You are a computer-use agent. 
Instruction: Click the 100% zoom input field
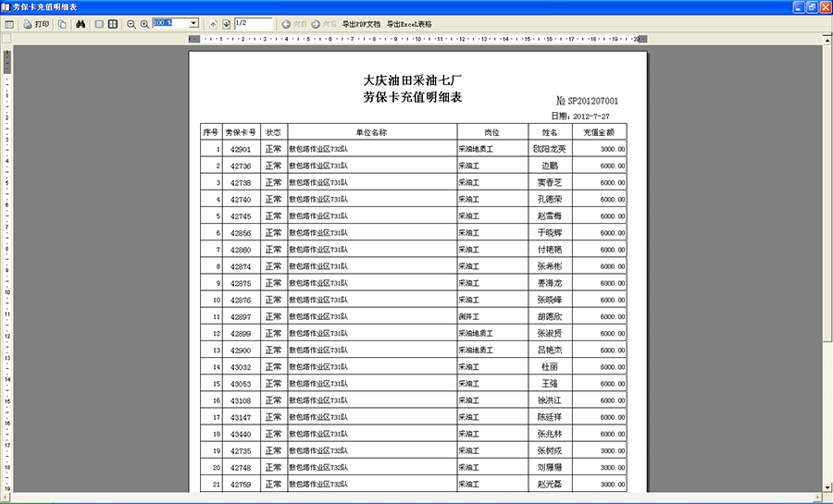pos(170,23)
